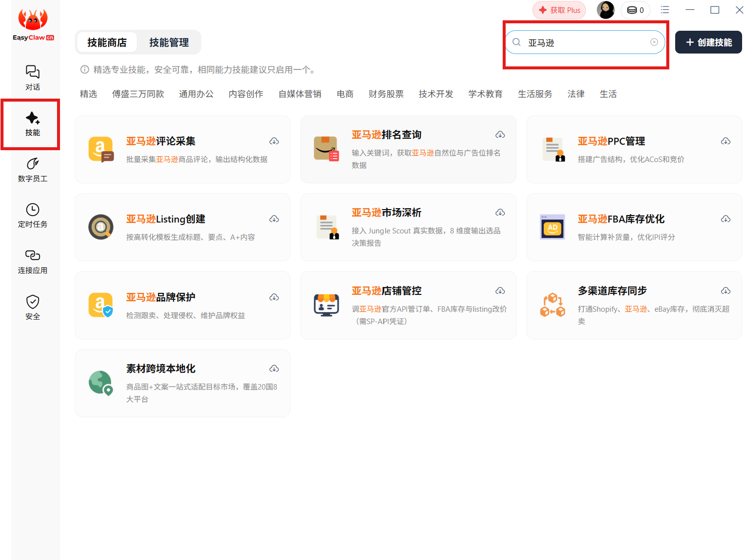
Task: Download the 亚马逊评论采集 skill
Action: pyautogui.click(x=274, y=141)
